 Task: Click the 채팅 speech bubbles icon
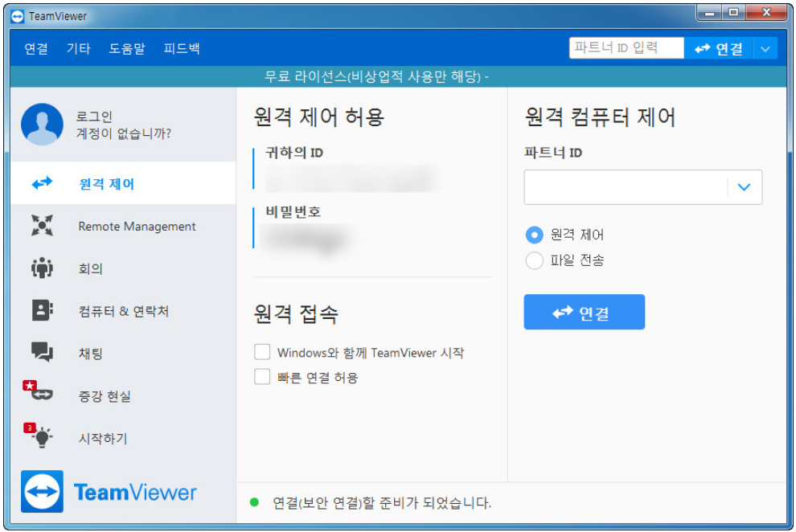[42, 352]
